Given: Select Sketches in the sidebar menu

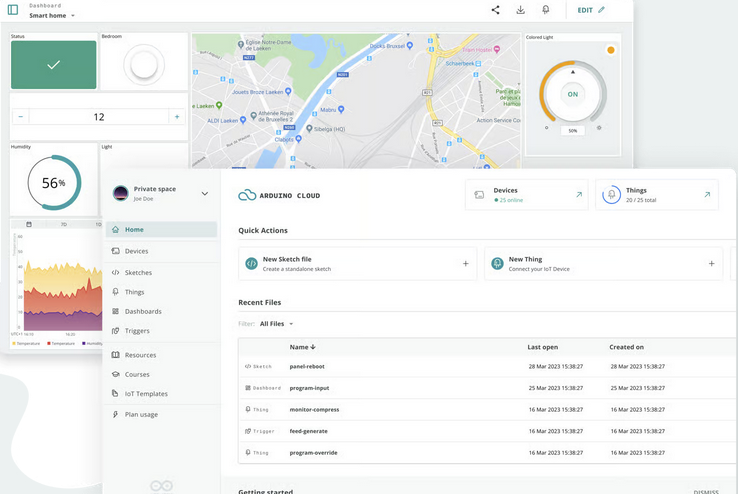Looking at the screenshot, I should (x=138, y=272).
